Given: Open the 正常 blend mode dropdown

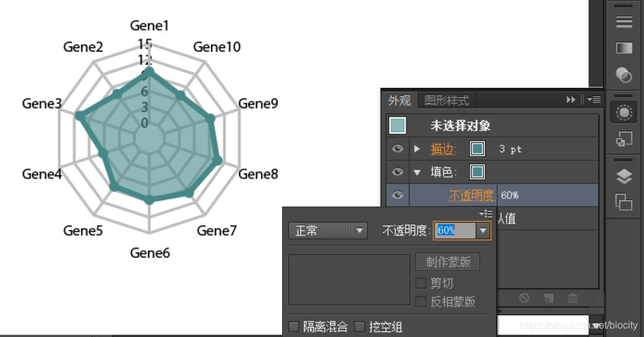Looking at the screenshot, I should click(x=328, y=231).
